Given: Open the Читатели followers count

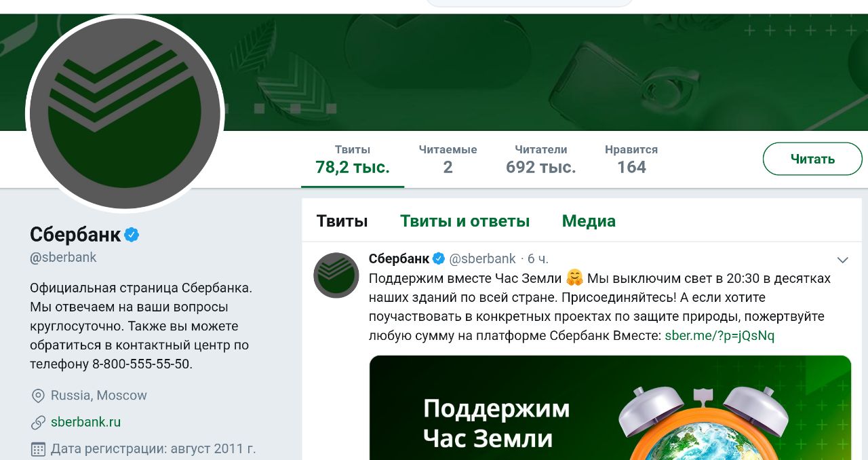Looking at the screenshot, I should click(540, 159).
